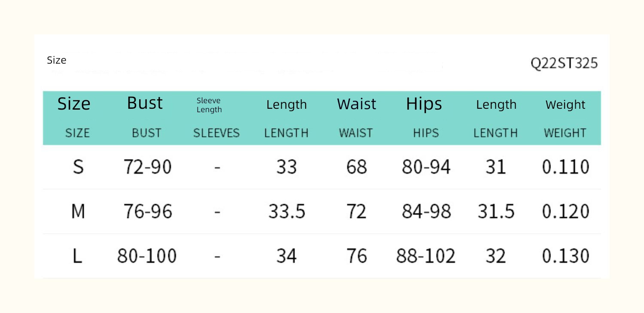Click the small Size title label

[x=57, y=60]
